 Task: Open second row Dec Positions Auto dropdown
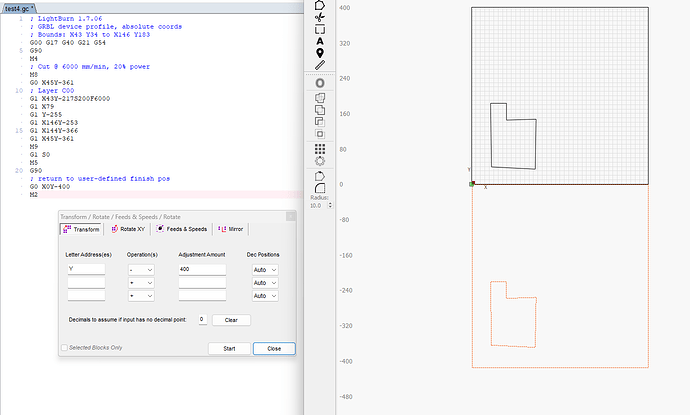265,283
